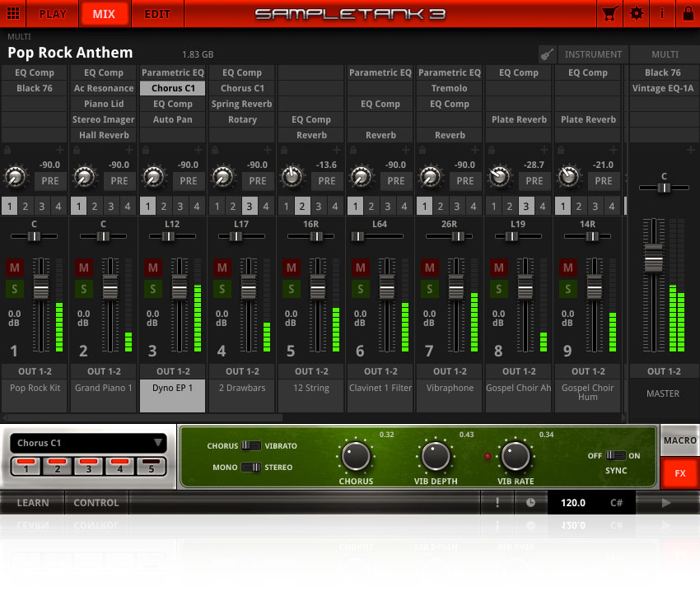The height and width of the screenshot is (605, 700).
Task: Switch to the MULTI tab
Action: pyautogui.click(x=665, y=54)
